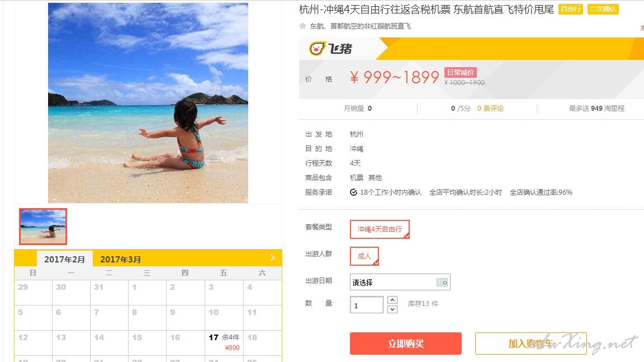The width and height of the screenshot is (644, 362).
Task: Decrease quantity with the down arrow
Action: pos(392,309)
